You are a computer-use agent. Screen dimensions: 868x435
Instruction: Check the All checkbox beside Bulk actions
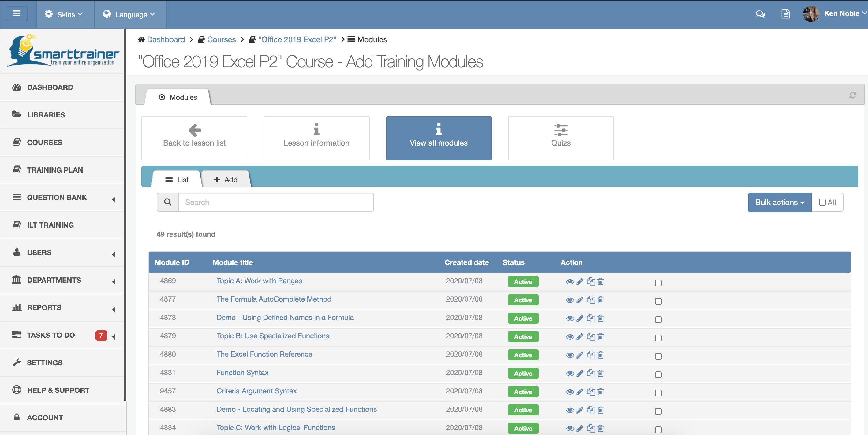tap(822, 202)
